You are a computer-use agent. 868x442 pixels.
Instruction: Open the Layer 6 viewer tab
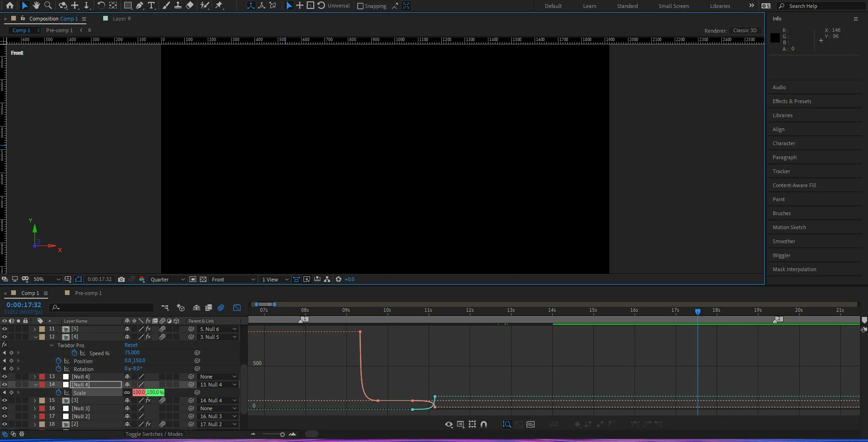coord(122,19)
